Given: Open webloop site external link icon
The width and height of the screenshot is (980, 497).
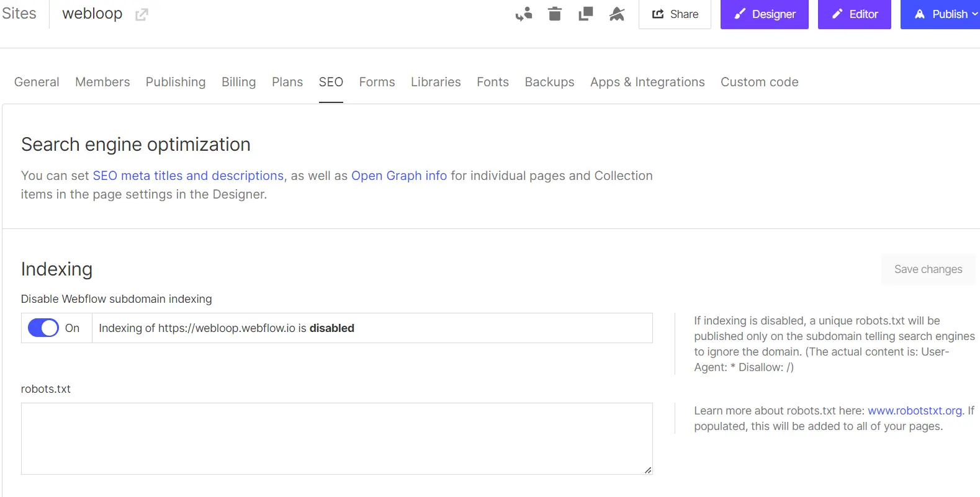Looking at the screenshot, I should pos(142,14).
